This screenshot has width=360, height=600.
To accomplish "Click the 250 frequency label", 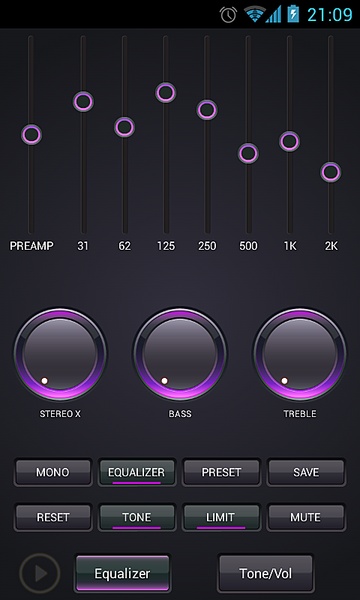I will pos(207,246).
